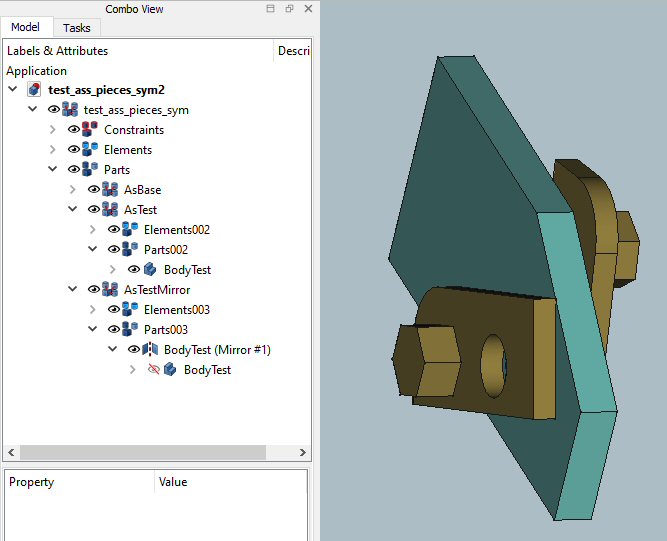Collapse the Parts003 tree node
This screenshot has height=541, width=667.
(x=93, y=330)
